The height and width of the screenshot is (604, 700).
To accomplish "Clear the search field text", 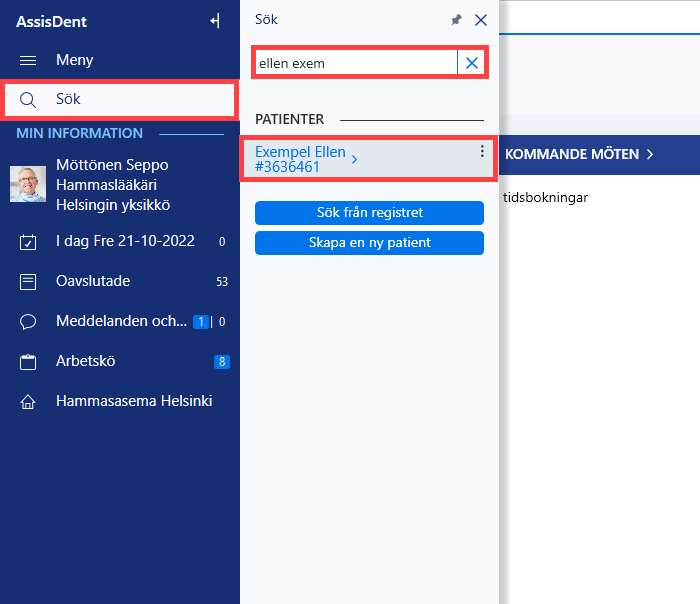I will (472, 63).
